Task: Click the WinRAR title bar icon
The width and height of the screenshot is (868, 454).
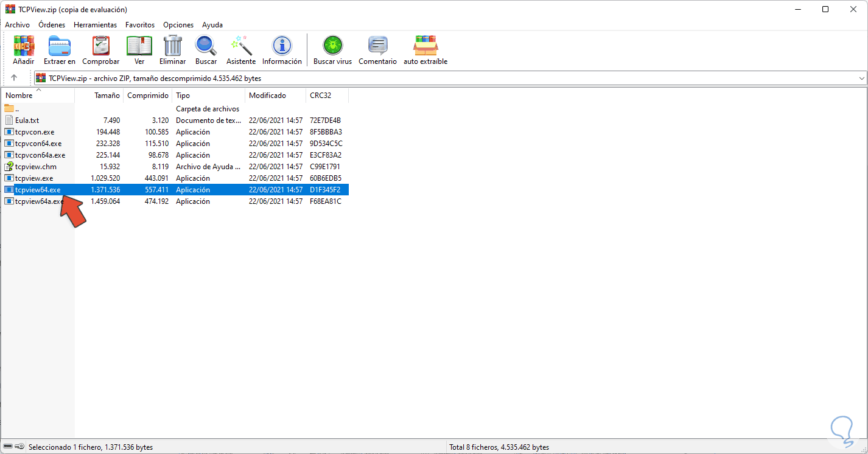Action: tap(10, 9)
